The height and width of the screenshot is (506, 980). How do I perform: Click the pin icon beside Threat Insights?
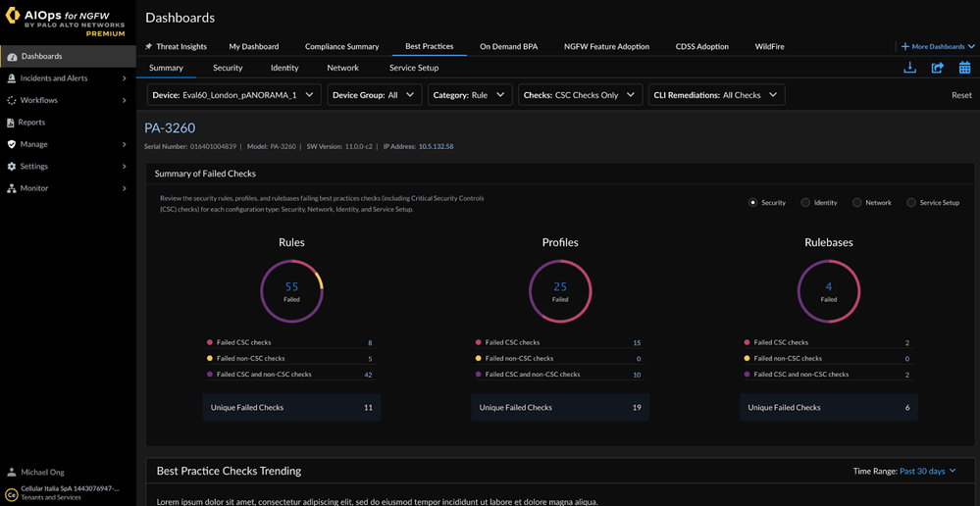pyautogui.click(x=149, y=46)
